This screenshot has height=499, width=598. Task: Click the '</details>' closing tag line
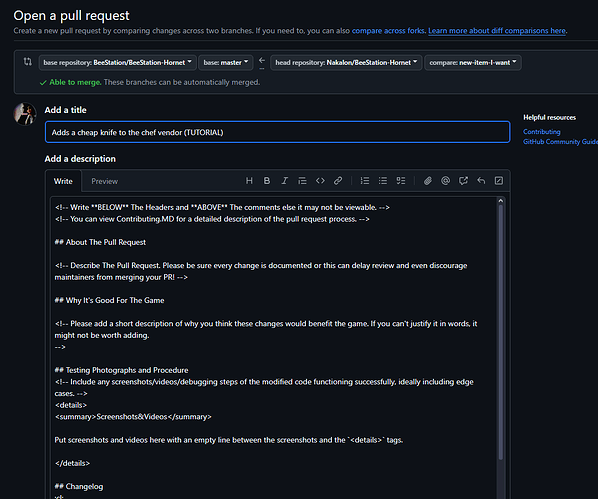click(x=72, y=463)
